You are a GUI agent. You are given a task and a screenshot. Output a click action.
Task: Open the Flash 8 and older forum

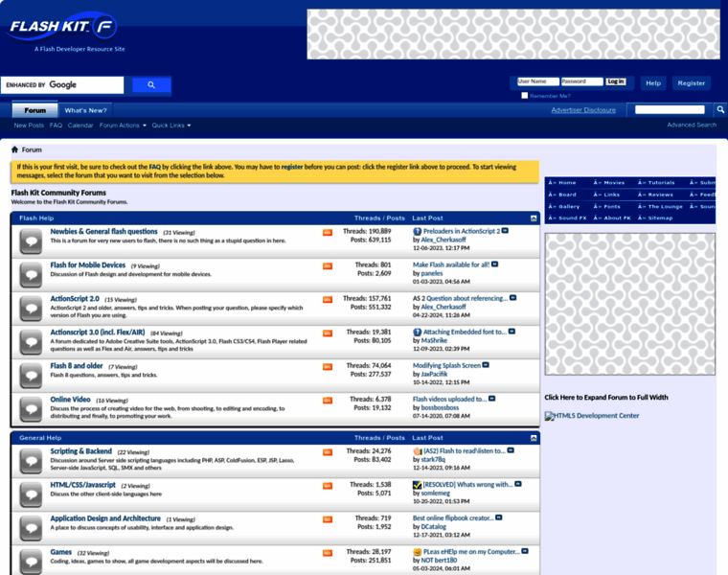(77, 365)
